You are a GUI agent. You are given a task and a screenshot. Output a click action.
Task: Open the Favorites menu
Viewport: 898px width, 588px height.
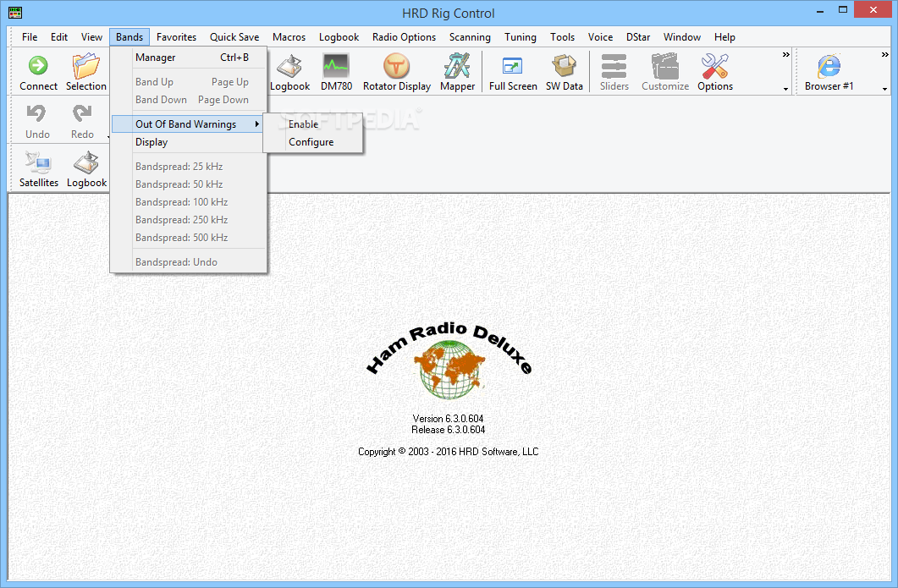coord(176,36)
